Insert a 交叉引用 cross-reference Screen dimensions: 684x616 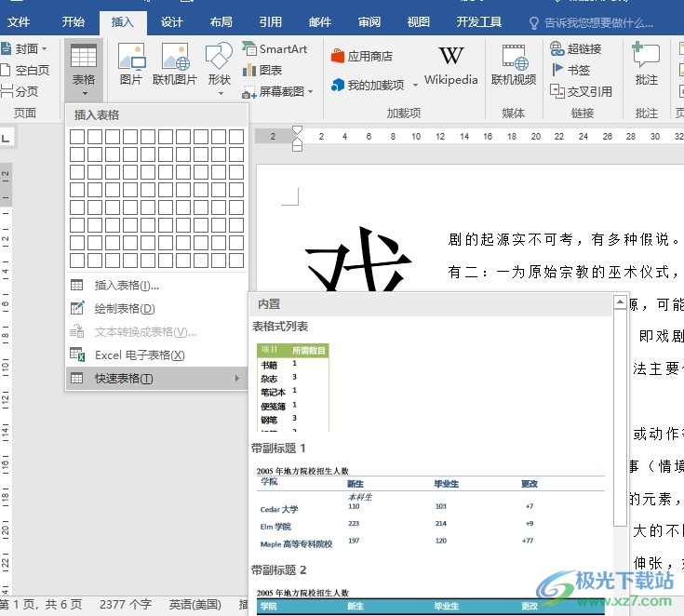pos(581,91)
